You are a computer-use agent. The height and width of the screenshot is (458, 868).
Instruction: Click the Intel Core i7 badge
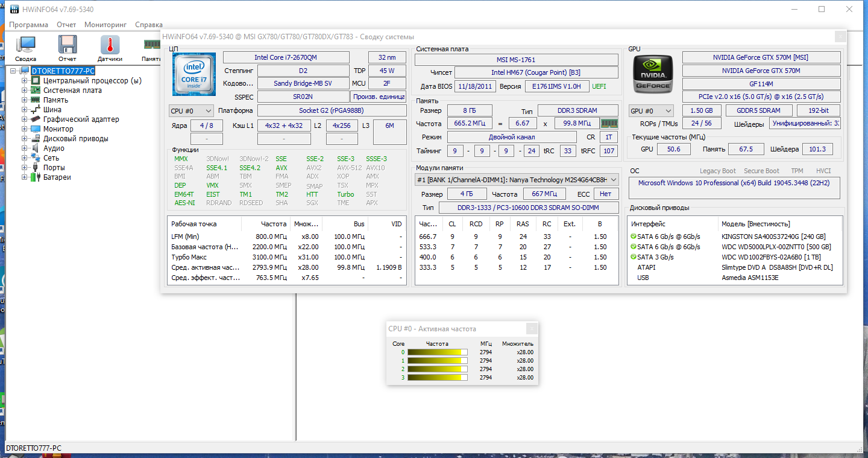point(193,75)
